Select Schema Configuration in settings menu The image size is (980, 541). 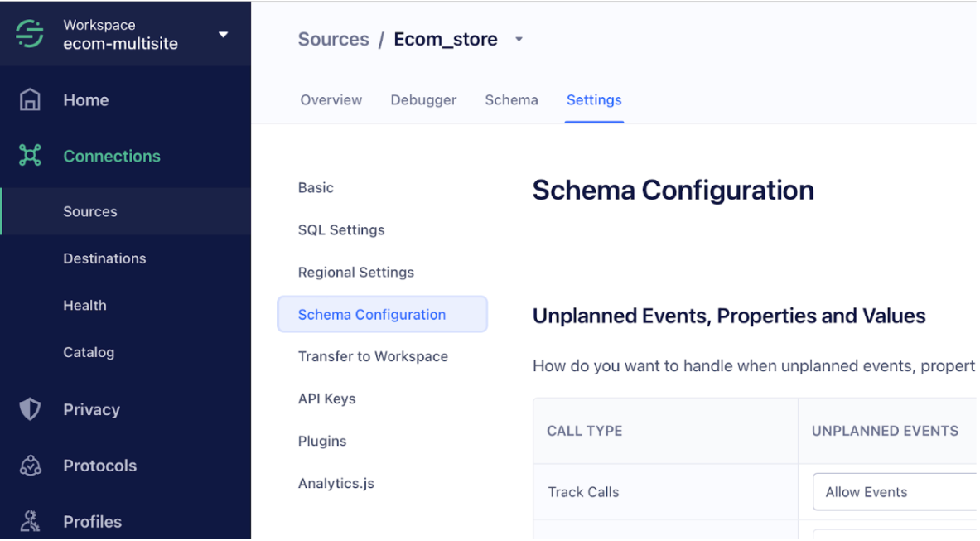click(382, 314)
